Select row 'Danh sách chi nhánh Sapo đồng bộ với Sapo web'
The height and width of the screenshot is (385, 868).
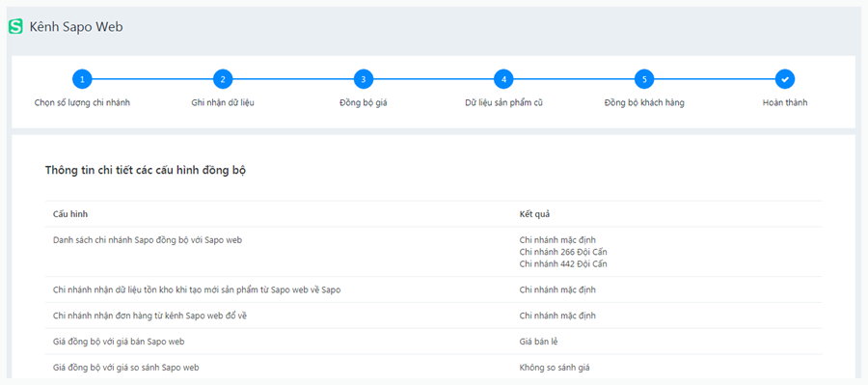(x=433, y=252)
